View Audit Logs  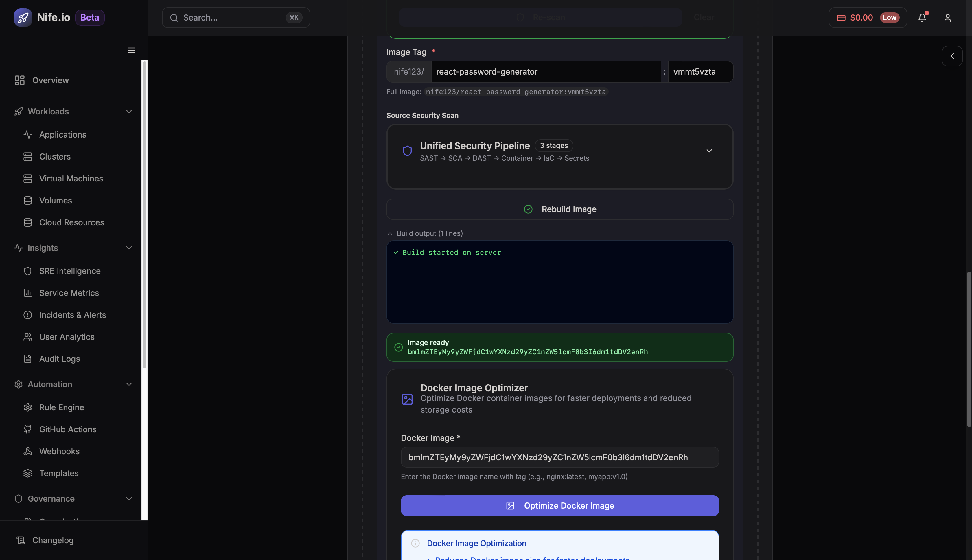(59, 359)
